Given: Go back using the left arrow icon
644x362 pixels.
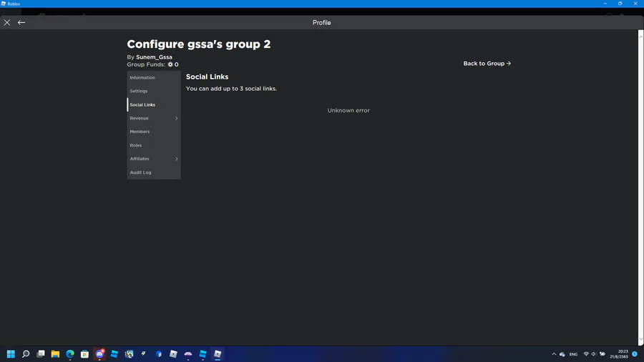Looking at the screenshot, I should click(21, 23).
